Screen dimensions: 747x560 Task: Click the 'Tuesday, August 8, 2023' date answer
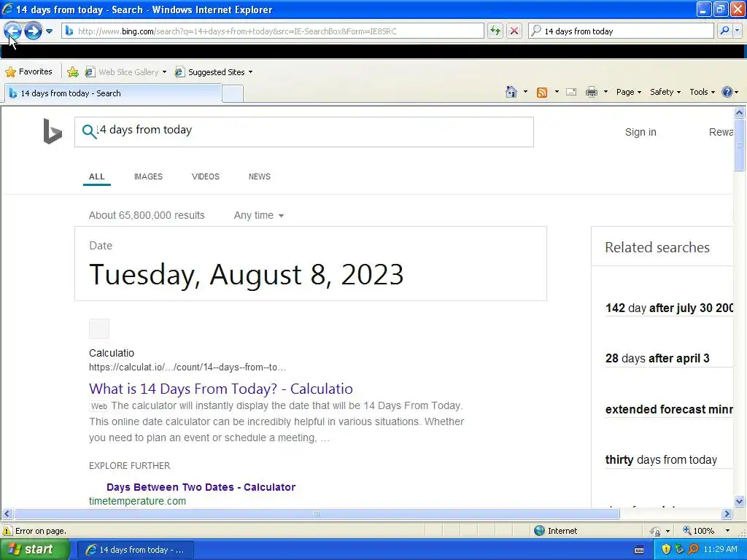[247, 275]
